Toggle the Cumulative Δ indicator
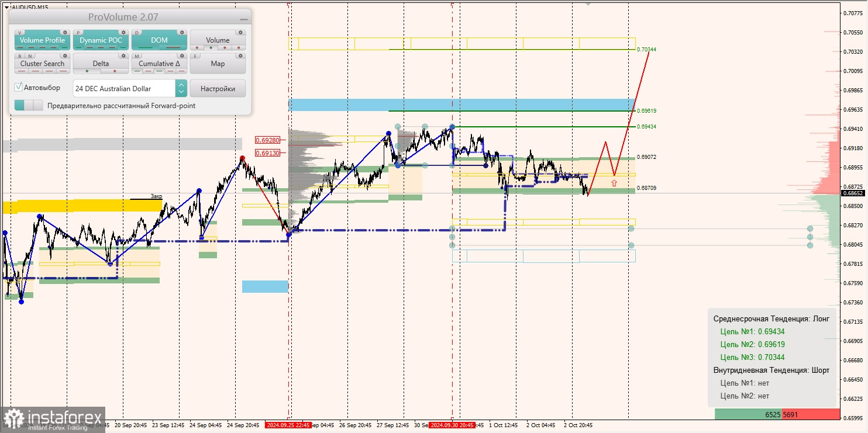 pyautogui.click(x=159, y=63)
